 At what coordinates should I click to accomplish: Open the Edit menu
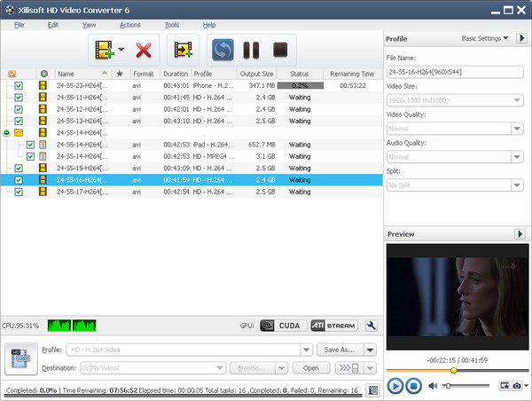pyautogui.click(x=53, y=25)
